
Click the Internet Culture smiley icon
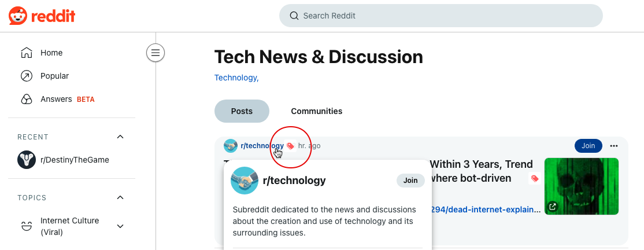tap(27, 226)
